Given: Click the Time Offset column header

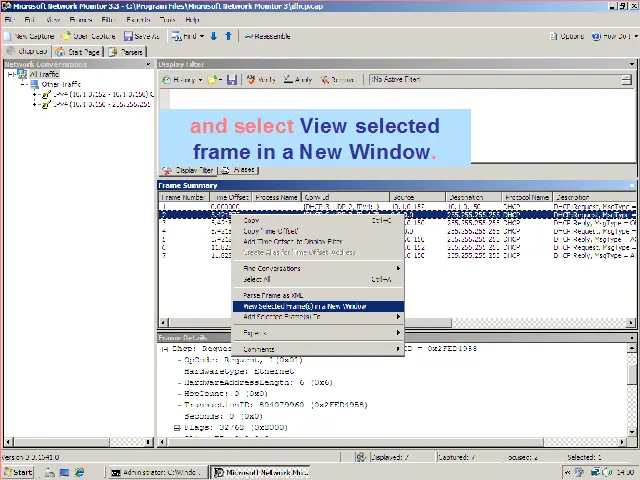Looking at the screenshot, I should tap(230, 197).
